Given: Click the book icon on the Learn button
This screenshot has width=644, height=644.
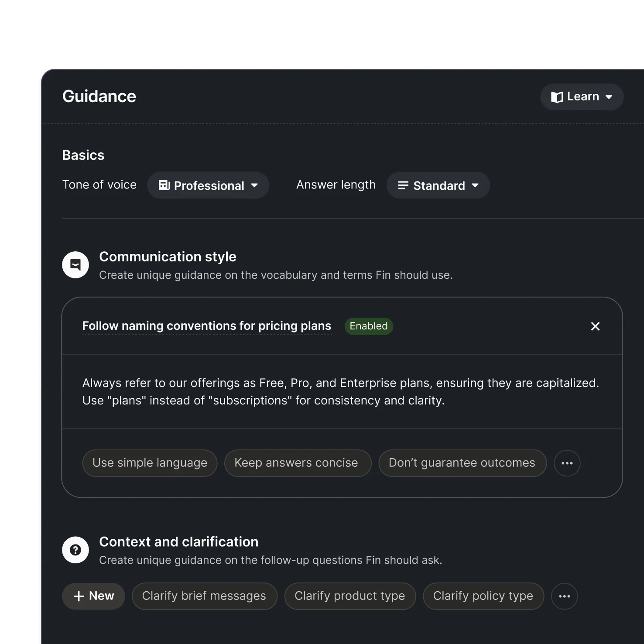Looking at the screenshot, I should point(558,97).
